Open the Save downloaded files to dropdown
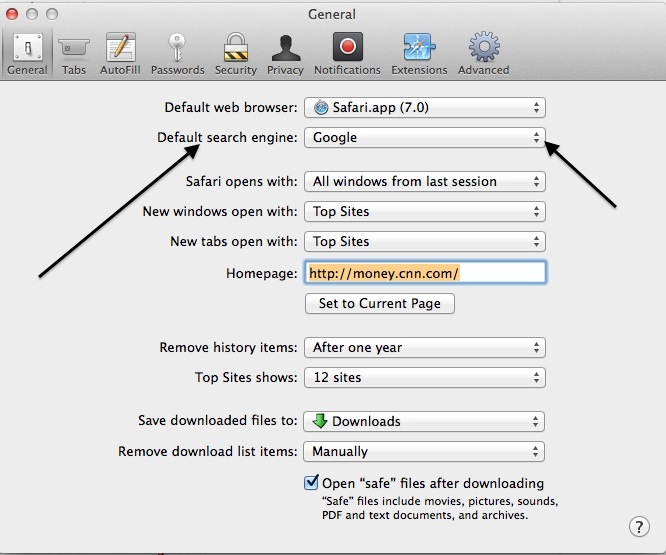The height and width of the screenshot is (555, 666). pos(424,421)
